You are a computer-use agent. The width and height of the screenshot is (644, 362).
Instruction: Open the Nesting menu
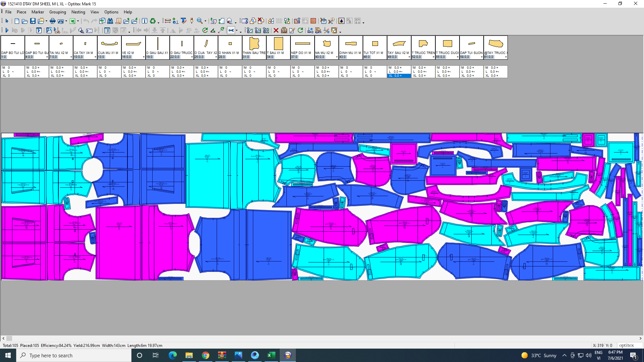pyautogui.click(x=78, y=12)
